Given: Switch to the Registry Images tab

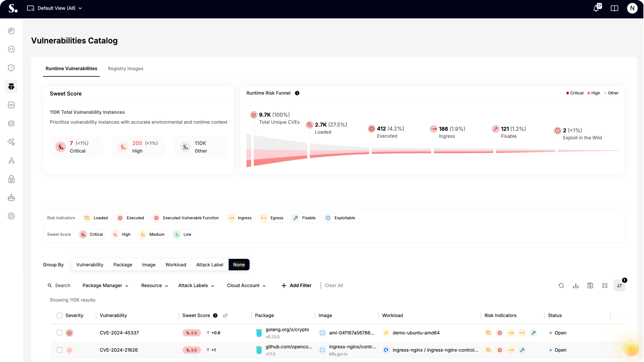Looking at the screenshot, I should point(125,68).
